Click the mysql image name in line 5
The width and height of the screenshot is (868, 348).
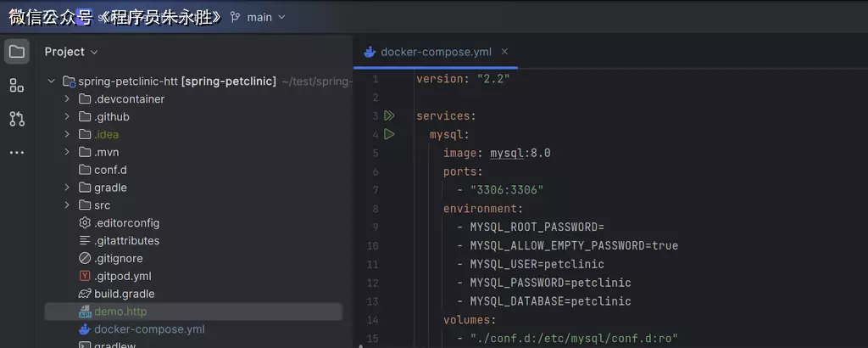point(507,153)
